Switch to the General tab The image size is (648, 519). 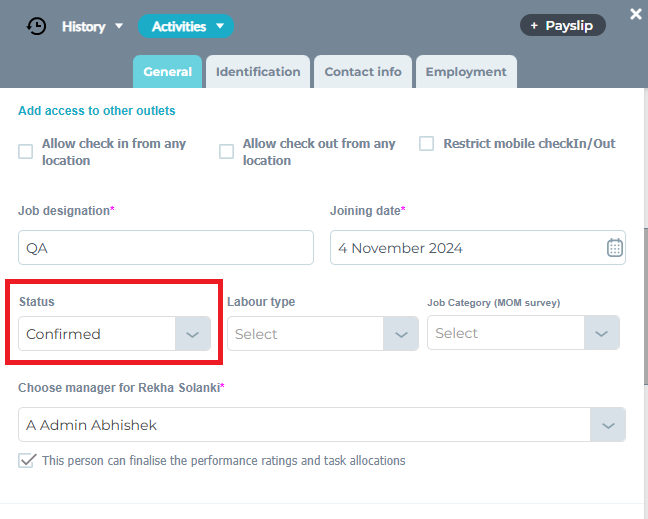pos(167,72)
